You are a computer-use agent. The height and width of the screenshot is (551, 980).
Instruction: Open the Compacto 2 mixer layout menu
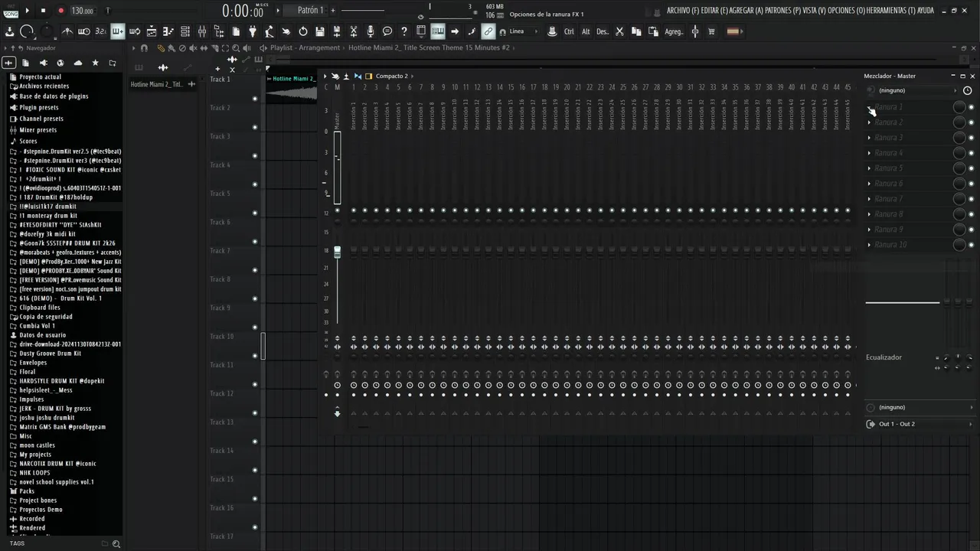pos(391,76)
